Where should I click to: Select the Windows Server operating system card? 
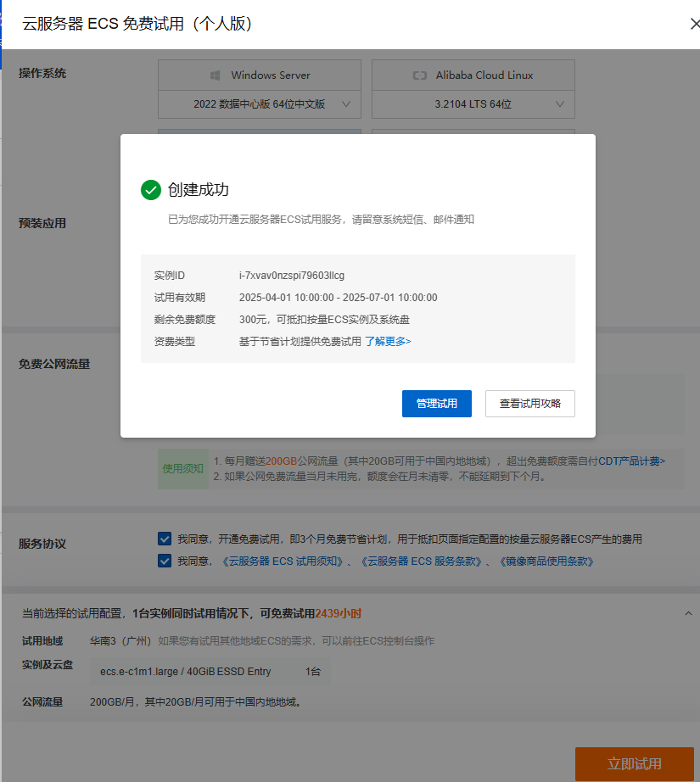tap(260, 75)
